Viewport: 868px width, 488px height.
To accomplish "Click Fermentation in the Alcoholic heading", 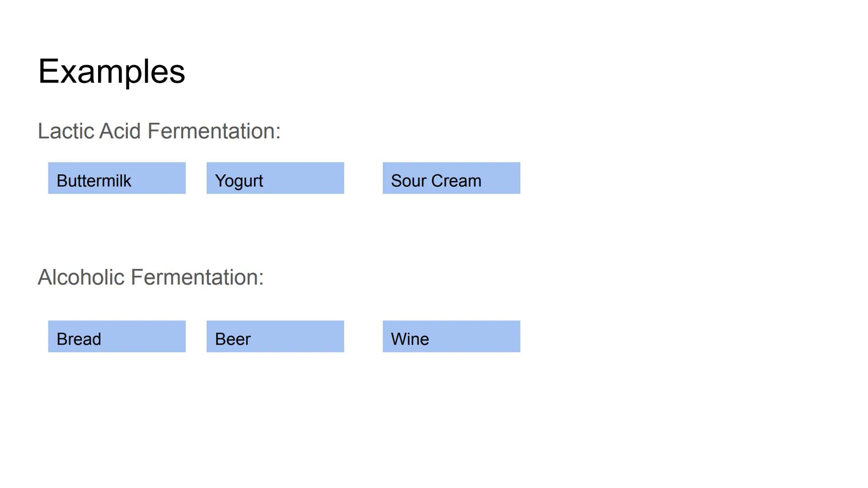I will click(194, 277).
